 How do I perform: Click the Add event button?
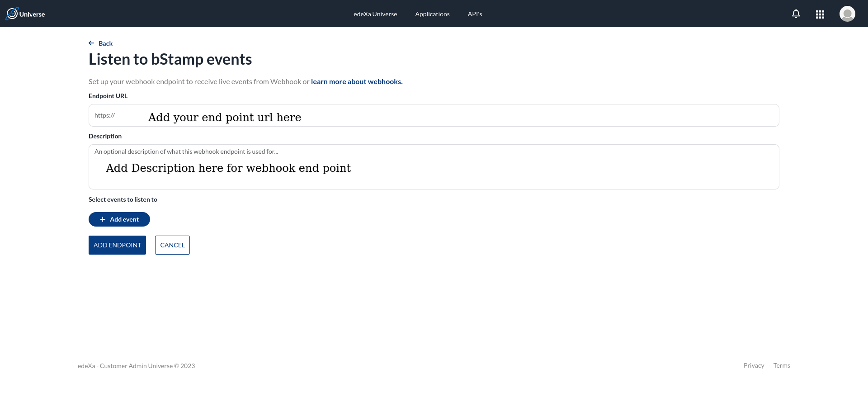click(119, 219)
